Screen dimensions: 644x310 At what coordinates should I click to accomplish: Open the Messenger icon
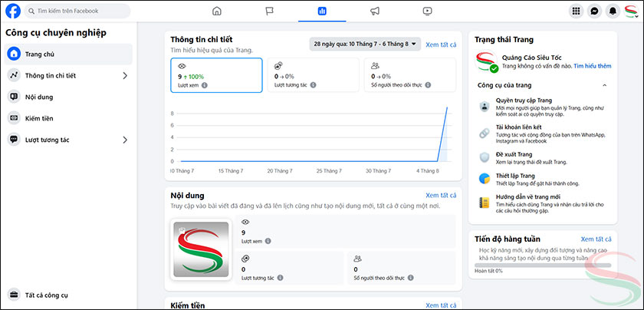pyautogui.click(x=595, y=12)
